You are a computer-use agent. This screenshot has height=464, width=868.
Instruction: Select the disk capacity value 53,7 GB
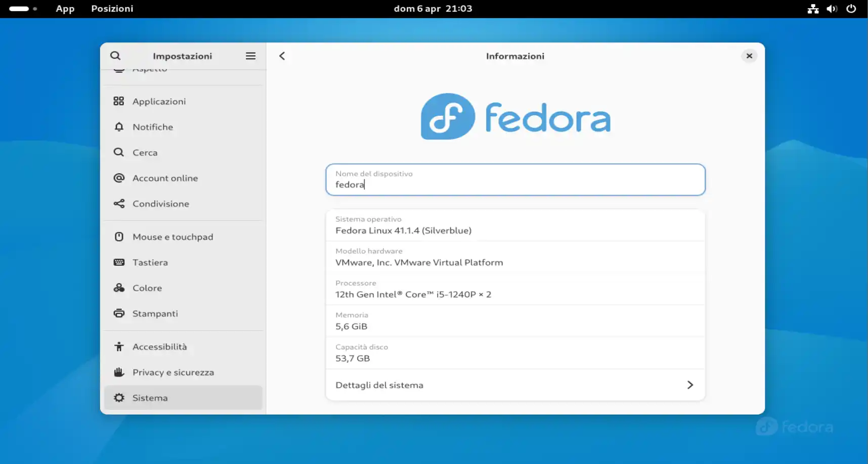353,358
